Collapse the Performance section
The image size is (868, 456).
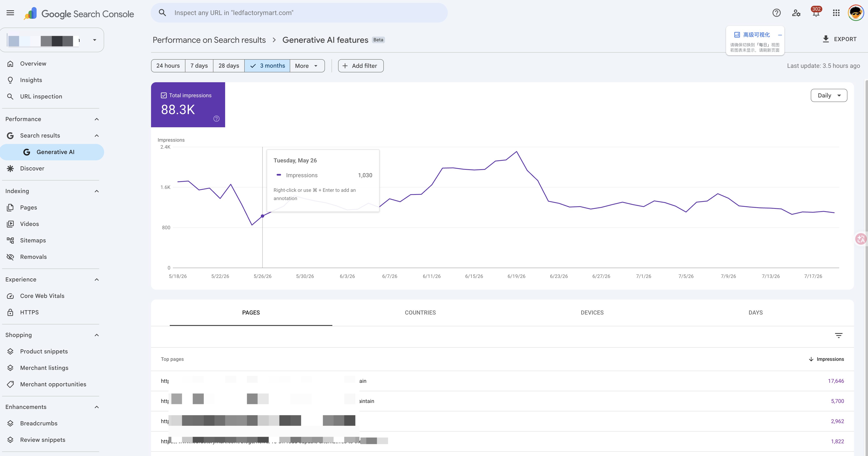coord(97,119)
